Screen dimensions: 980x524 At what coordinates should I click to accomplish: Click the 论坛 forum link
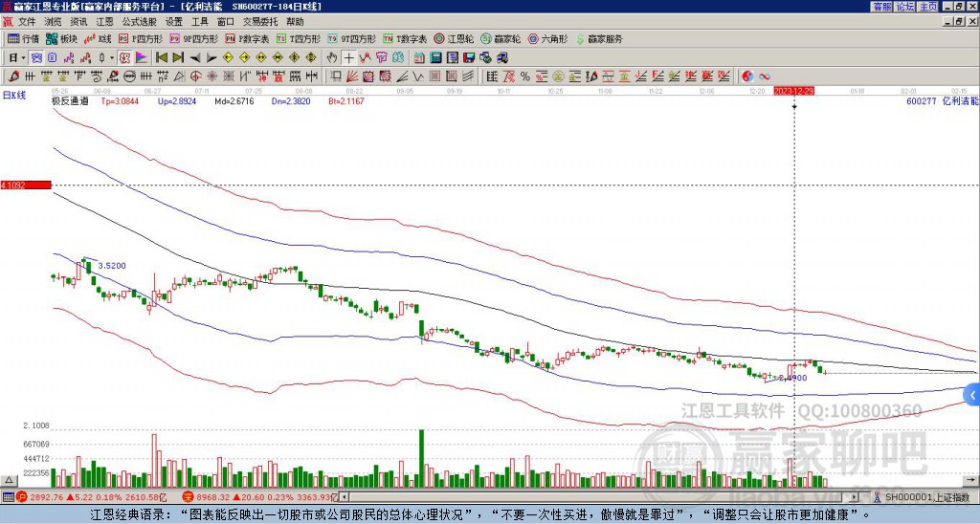click(x=904, y=6)
